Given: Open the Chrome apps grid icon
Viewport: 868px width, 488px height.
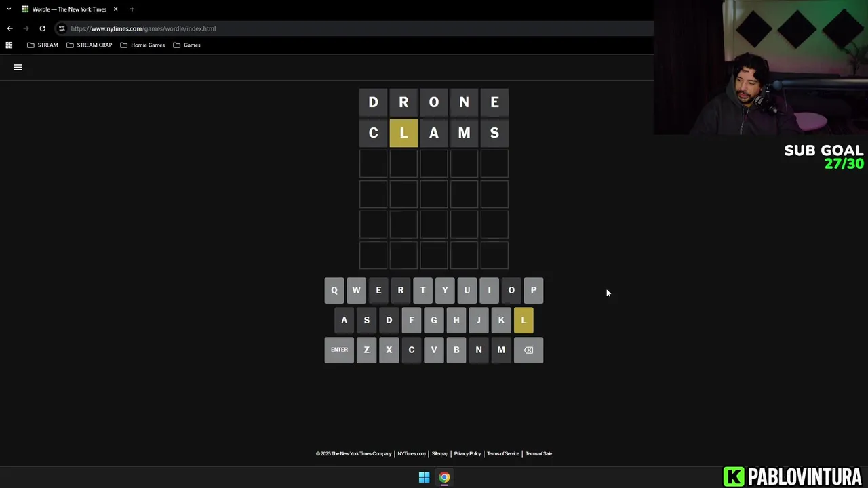Looking at the screenshot, I should (x=9, y=45).
